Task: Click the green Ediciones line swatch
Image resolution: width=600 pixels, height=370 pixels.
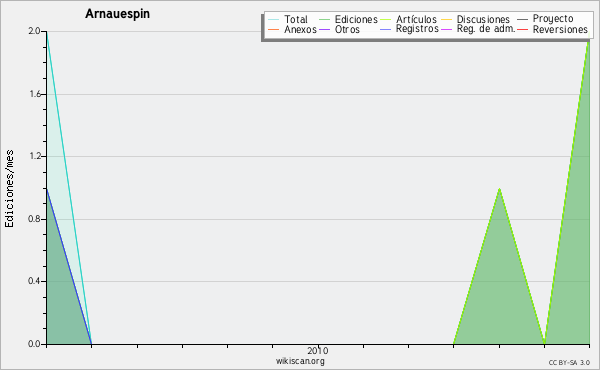Action: (324, 19)
